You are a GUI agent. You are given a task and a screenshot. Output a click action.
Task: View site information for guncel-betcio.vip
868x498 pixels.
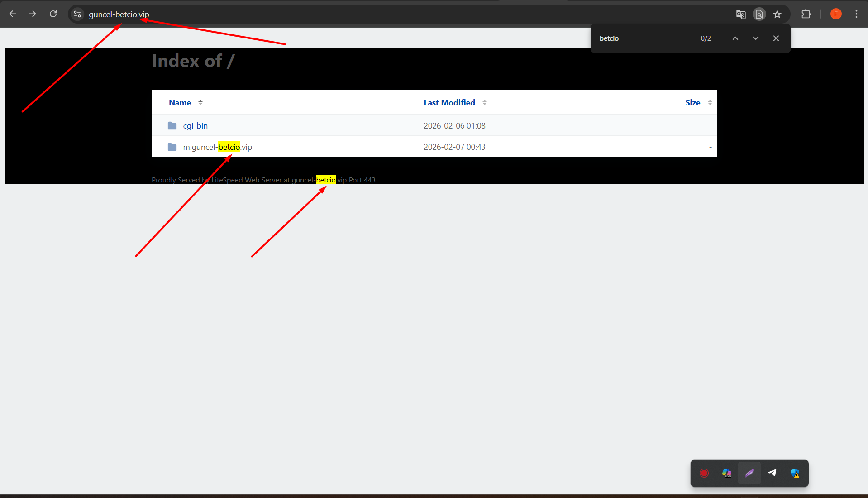point(77,14)
